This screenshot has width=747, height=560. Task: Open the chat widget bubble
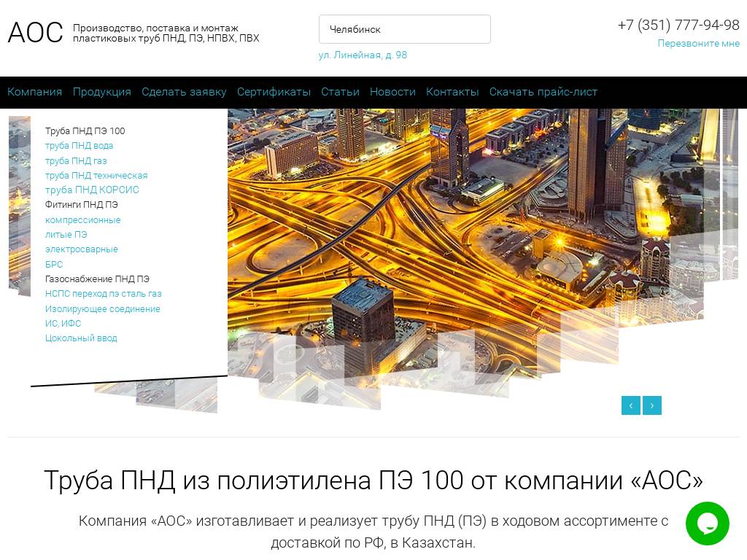(707, 523)
